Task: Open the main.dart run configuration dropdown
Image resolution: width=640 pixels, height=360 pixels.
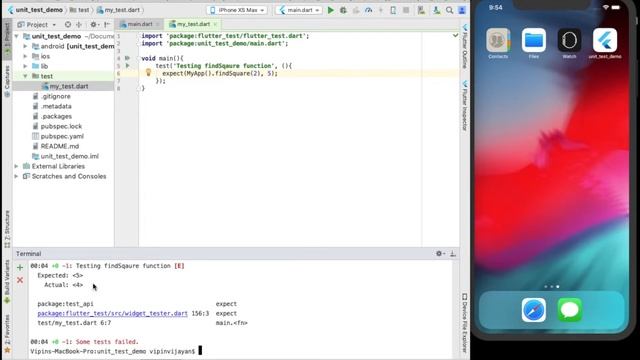Action: 299,10
